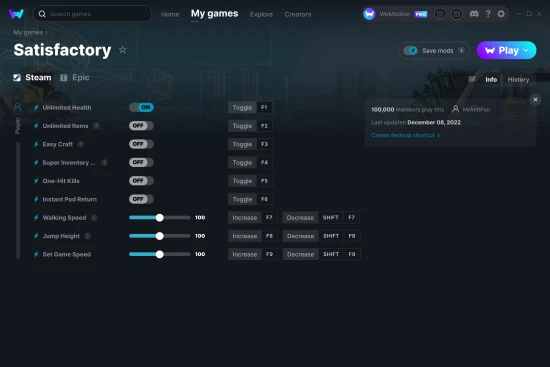Select the Steam platform tab
The width and height of the screenshot is (550, 367).
pyautogui.click(x=32, y=78)
